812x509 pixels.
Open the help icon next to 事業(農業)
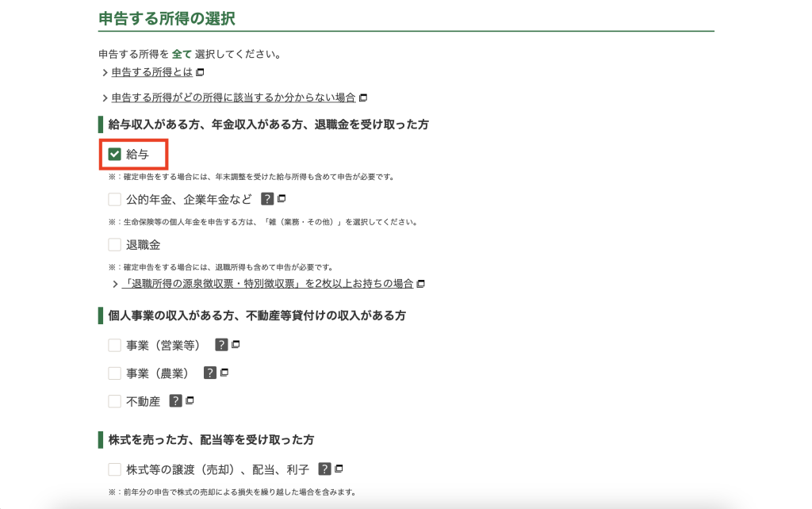point(210,373)
